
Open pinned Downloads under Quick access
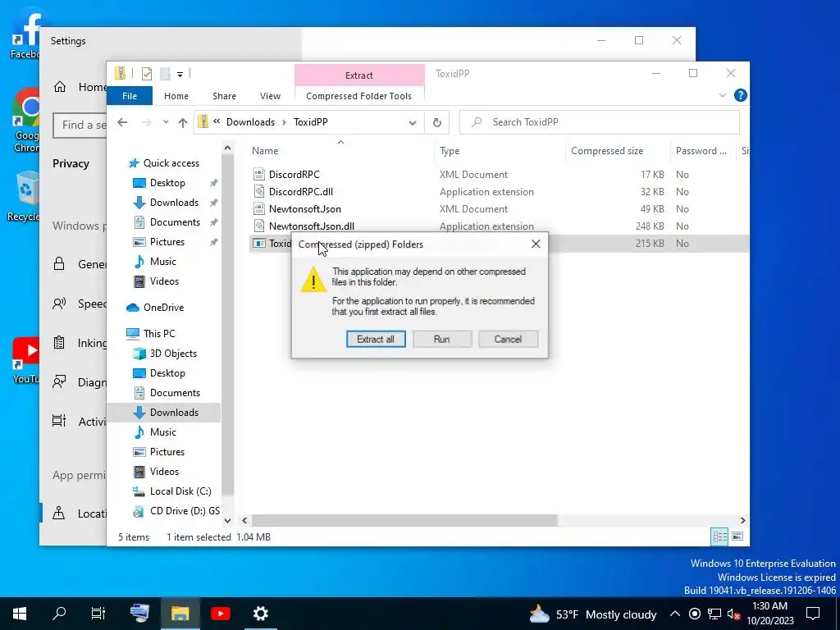[174, 203]
